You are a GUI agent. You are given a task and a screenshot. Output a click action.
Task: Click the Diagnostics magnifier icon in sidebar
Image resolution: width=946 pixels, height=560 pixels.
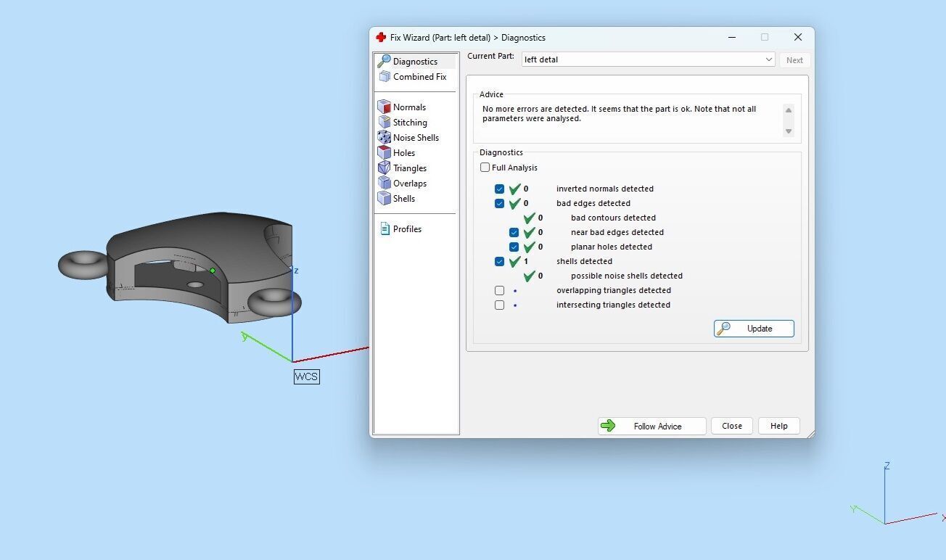384,62
